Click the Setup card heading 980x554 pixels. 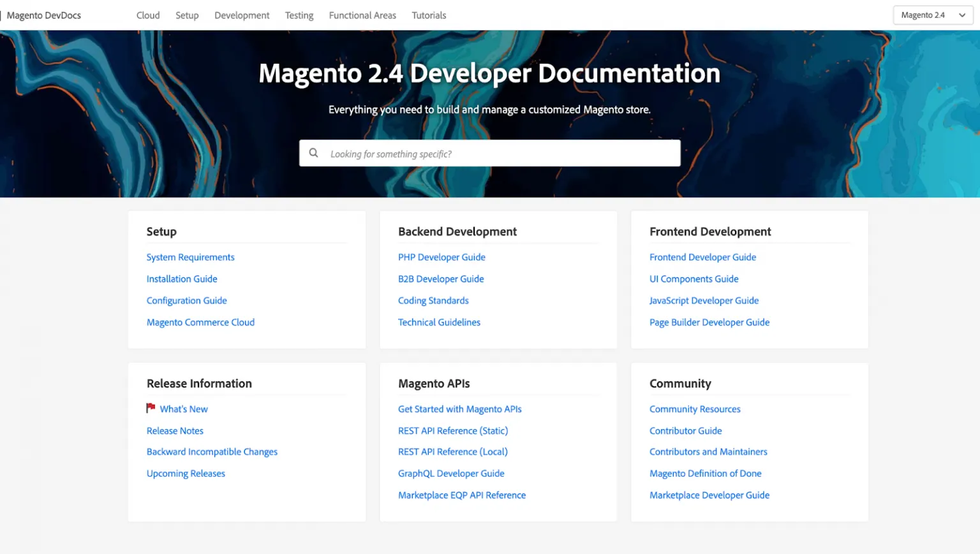coord(161,231)
